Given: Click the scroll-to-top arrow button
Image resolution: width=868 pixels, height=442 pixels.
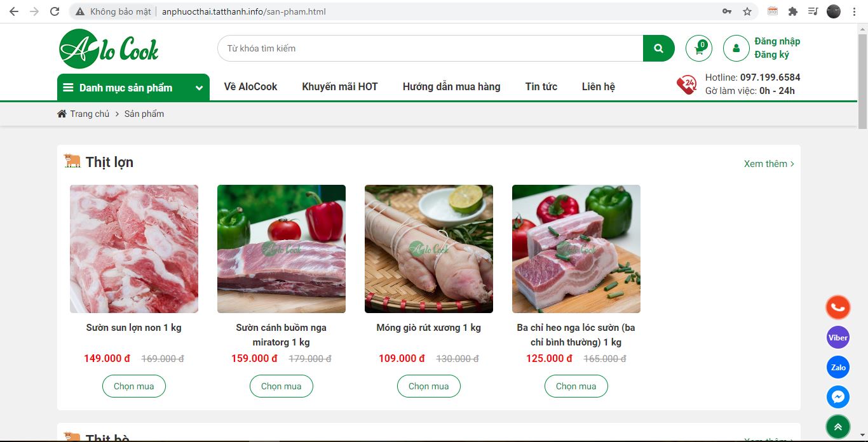Looking at the screenshot, I should (x=837, y=427).
